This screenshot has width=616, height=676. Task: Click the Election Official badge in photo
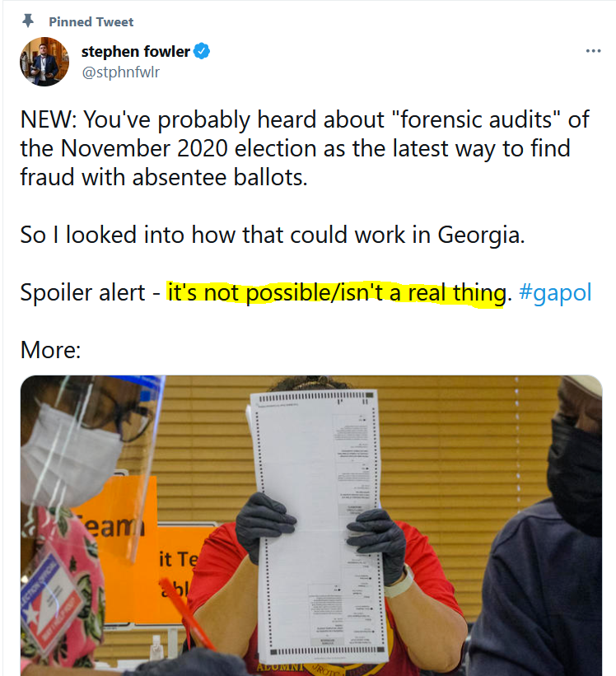click(x=51, y=597)
